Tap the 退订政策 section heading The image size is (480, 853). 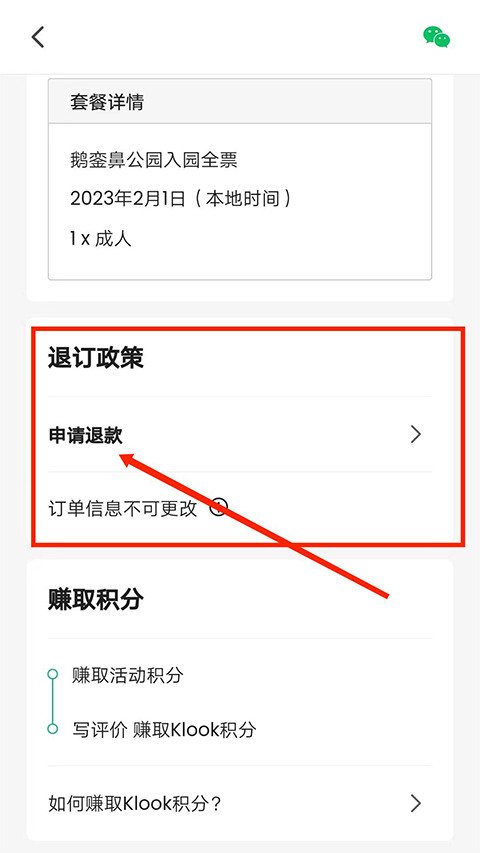[x=96, y=358]
